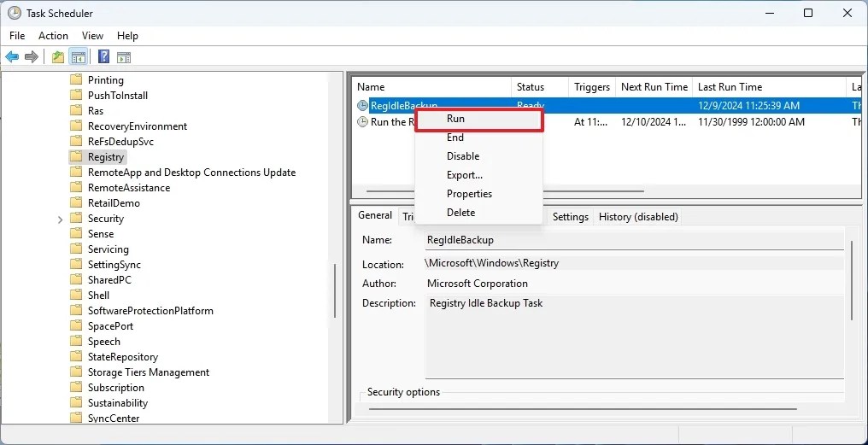
Task: Select the Storage Tiers Management folder
Action: click(149, 372)
